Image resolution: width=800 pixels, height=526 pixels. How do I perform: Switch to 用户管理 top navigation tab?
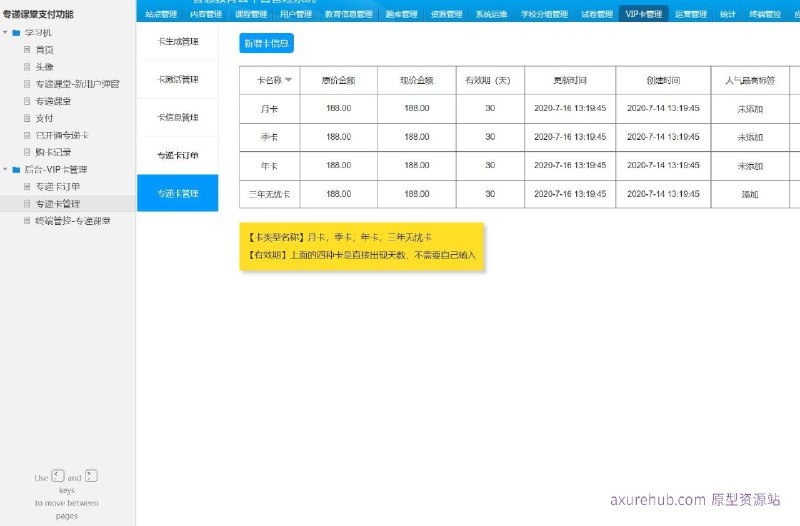[x=295, y=14]
